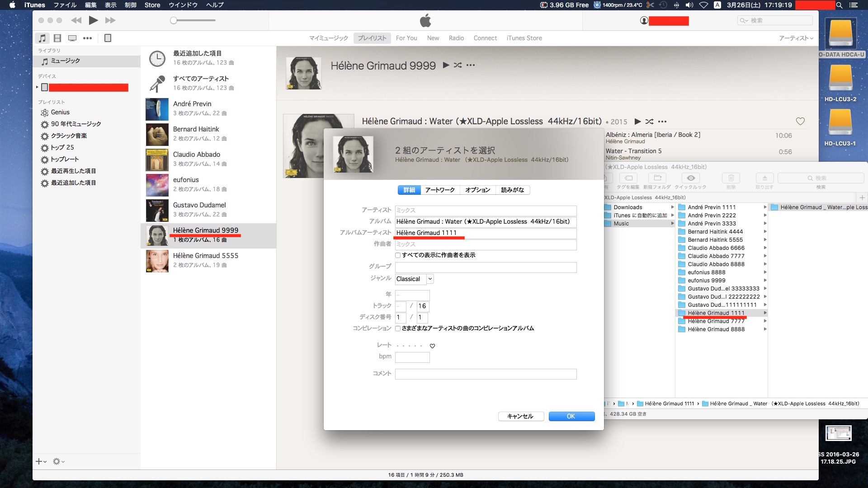Open the TV shows library icon
Screen dimensions: 868x488
point(72,38)
